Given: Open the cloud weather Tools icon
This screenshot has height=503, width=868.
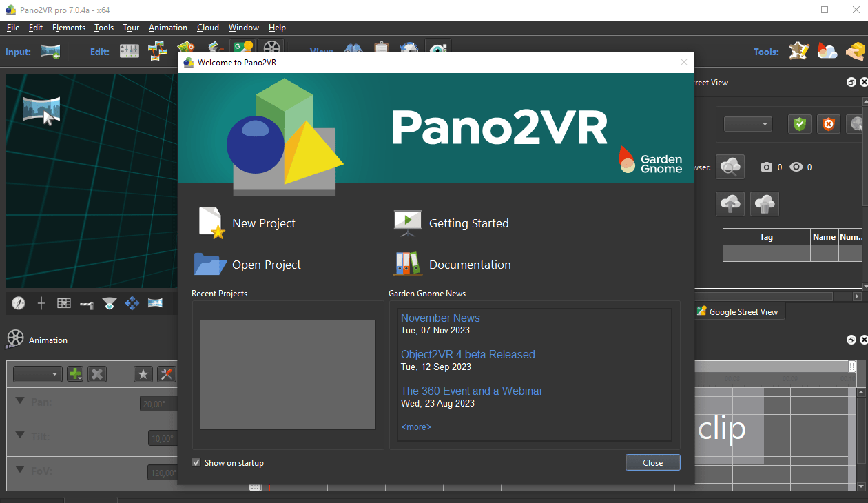Looking at the screenshot, I should click(x=827, y=51).
